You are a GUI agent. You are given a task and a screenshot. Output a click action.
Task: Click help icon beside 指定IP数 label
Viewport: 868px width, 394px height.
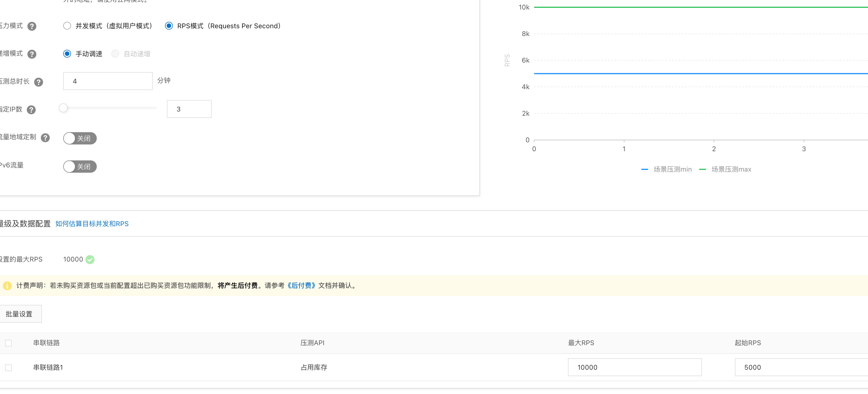click(31, 110)
